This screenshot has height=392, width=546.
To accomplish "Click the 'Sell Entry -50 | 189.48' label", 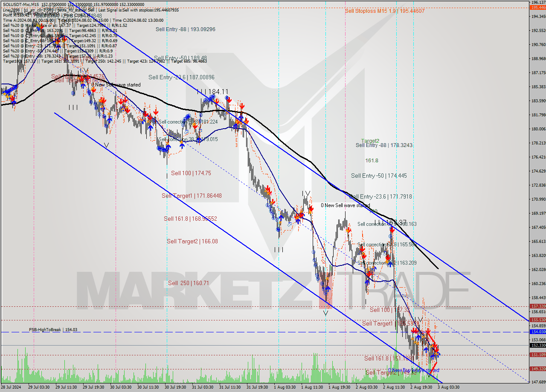I will [x=180, y=58].
